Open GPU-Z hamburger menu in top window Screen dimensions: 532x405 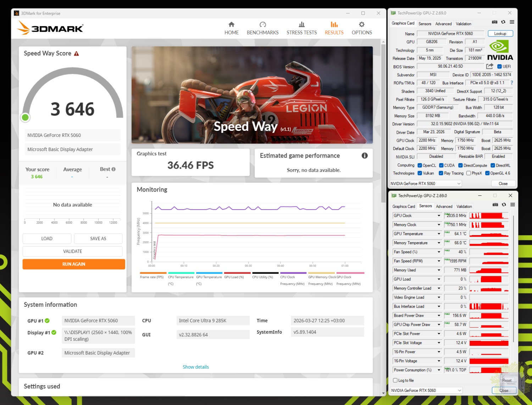pyautogui.click(x=512, y=22)
